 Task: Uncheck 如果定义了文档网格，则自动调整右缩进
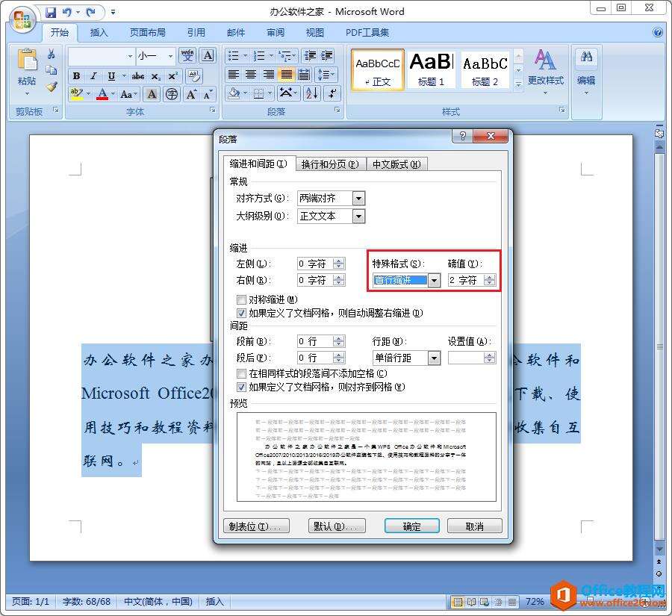pos(241,313)
